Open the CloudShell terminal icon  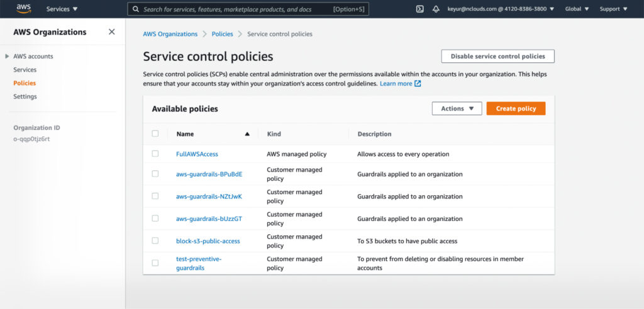click(x=419, y=9)
